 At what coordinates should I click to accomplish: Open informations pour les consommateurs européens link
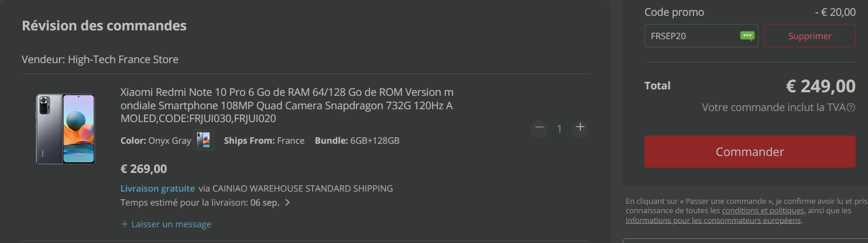pos(713,220)
